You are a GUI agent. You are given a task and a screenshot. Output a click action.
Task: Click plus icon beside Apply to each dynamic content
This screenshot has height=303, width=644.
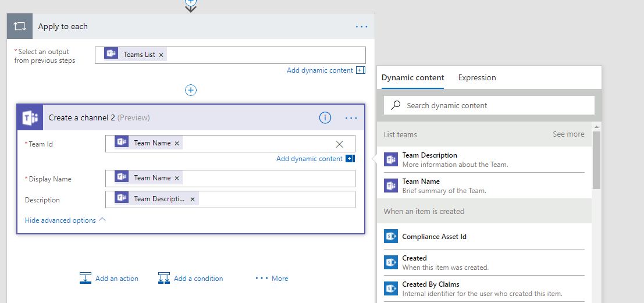[361, 70]
